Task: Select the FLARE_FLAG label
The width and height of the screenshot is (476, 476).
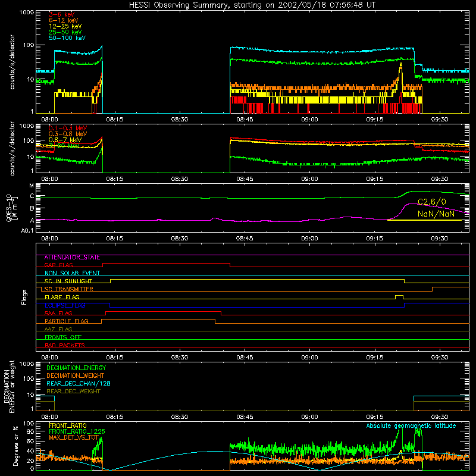Action: [62, 297]
